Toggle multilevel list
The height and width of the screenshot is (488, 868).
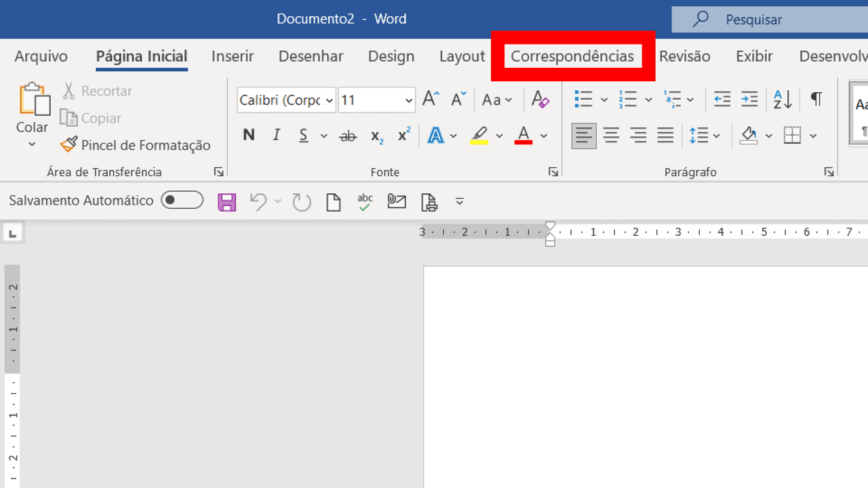pyautogui.click(x=672, y=100)
